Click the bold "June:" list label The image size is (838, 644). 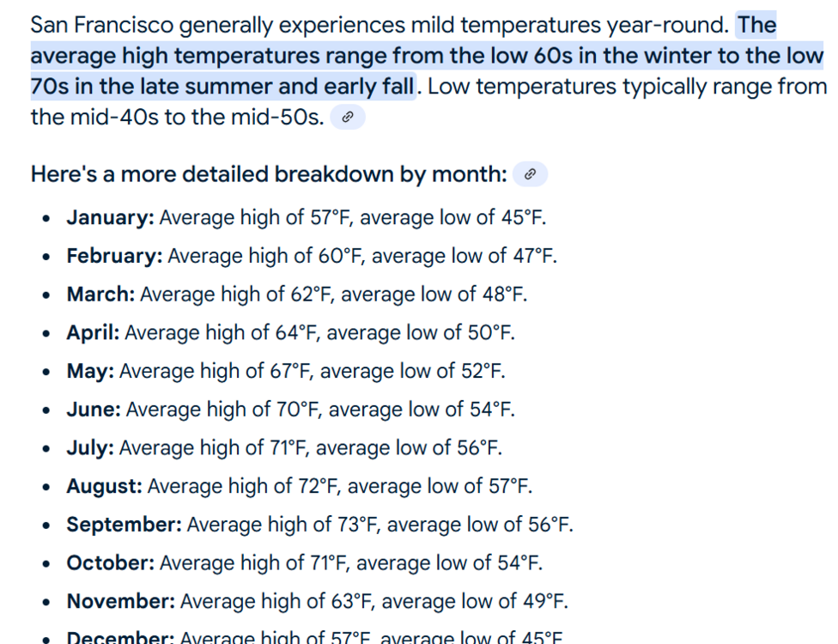[94, 410]
